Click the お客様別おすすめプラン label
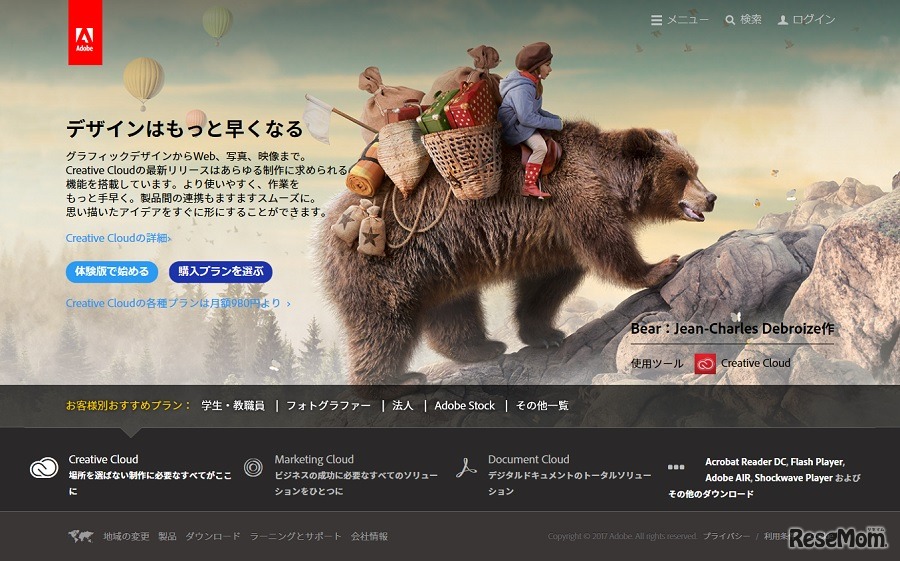The height and width of the screenshot is (561, 900). (129, 405)
